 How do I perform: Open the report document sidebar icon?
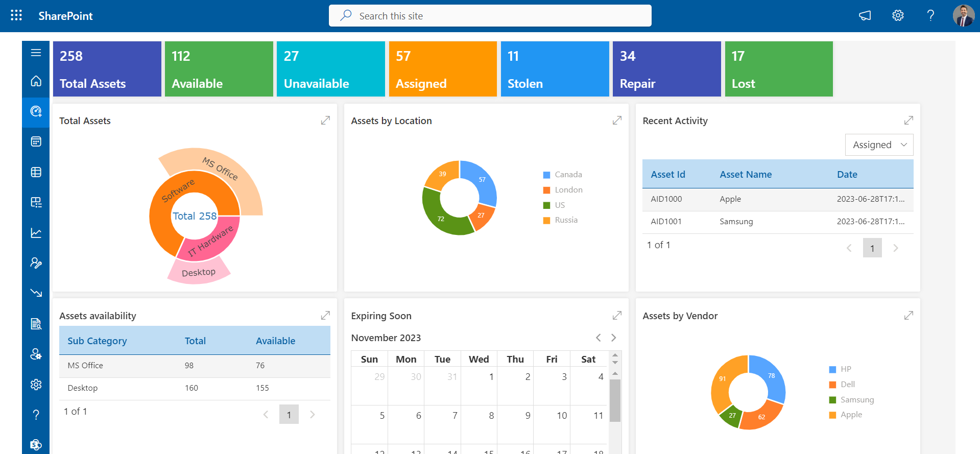[36, 324]
